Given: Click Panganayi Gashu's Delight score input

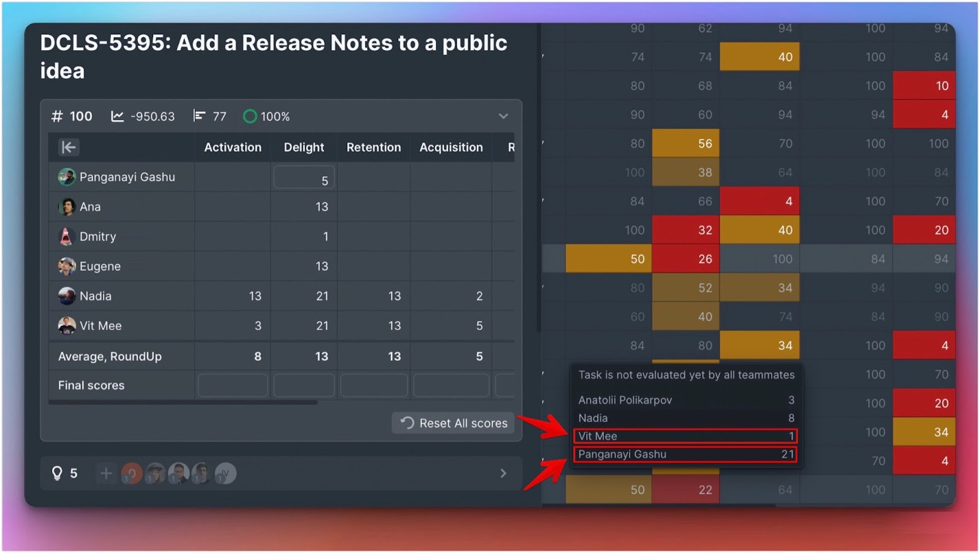Looking at the screenshot, I should (x=304, y=178).
